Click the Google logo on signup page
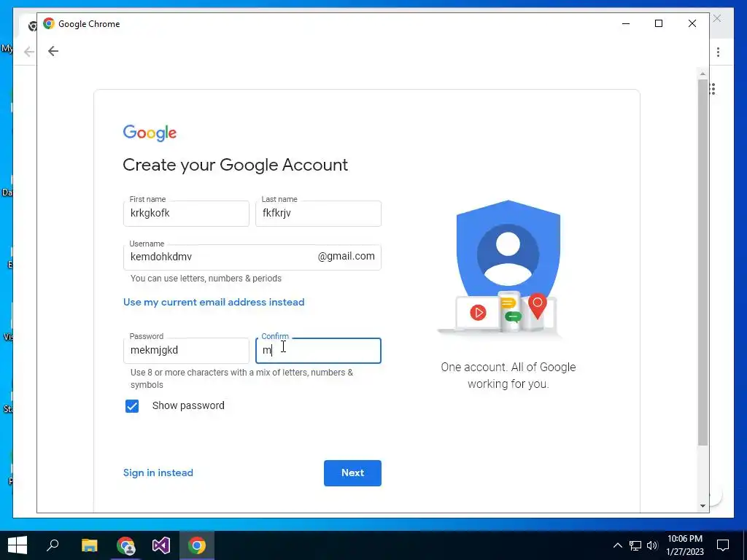The width and height of the screenshot is (747, 560). pyautogui.click(x=150, y=133)
